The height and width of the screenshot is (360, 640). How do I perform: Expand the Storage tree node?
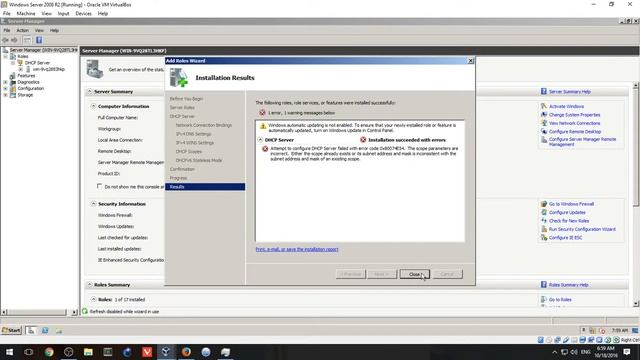[6, 95]
